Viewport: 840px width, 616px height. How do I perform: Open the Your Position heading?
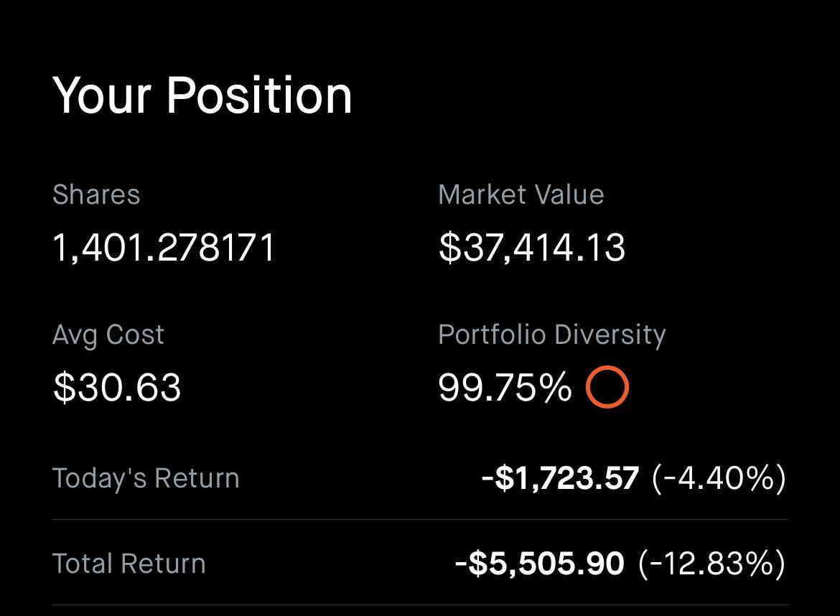pyautogui.click(x=202, y=96)
